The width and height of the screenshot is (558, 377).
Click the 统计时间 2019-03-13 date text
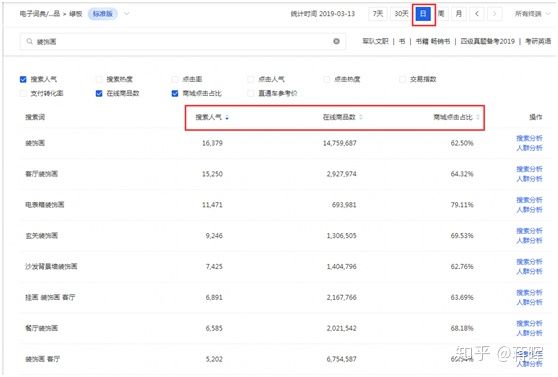(x=323, y=14)
